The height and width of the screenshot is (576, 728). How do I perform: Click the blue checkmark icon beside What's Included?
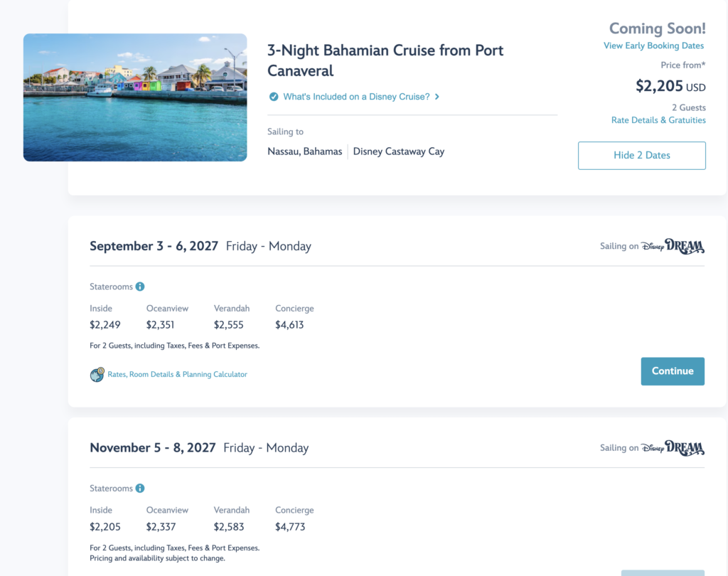tap(274, 97)
